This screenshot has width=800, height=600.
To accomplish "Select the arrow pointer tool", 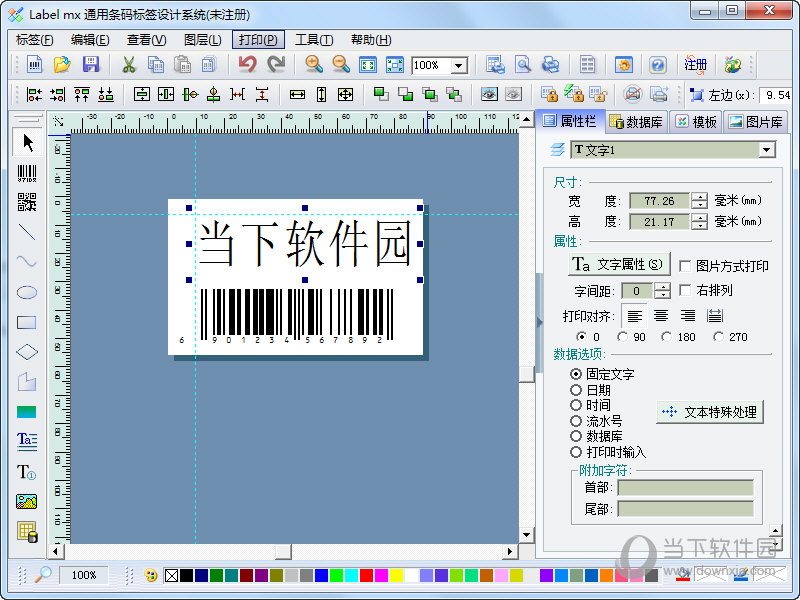I will [x=28, y=142].
